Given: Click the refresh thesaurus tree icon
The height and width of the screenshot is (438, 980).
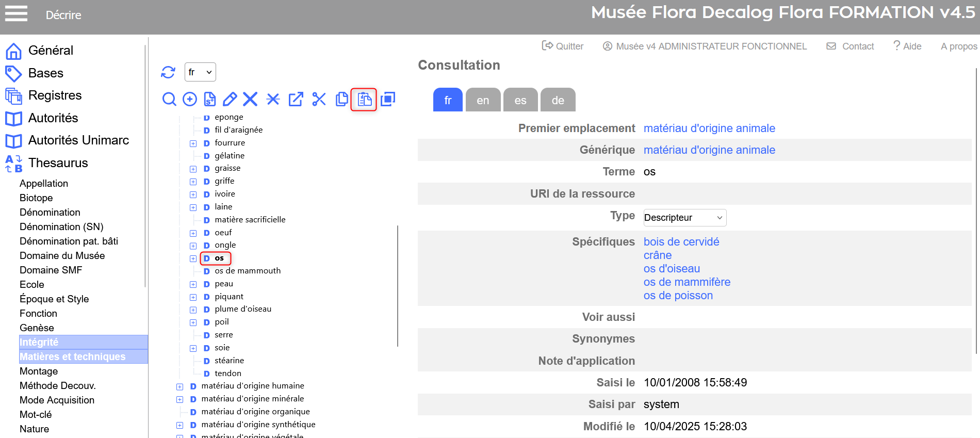Looking at the screenshot, I should click(168, 72).
